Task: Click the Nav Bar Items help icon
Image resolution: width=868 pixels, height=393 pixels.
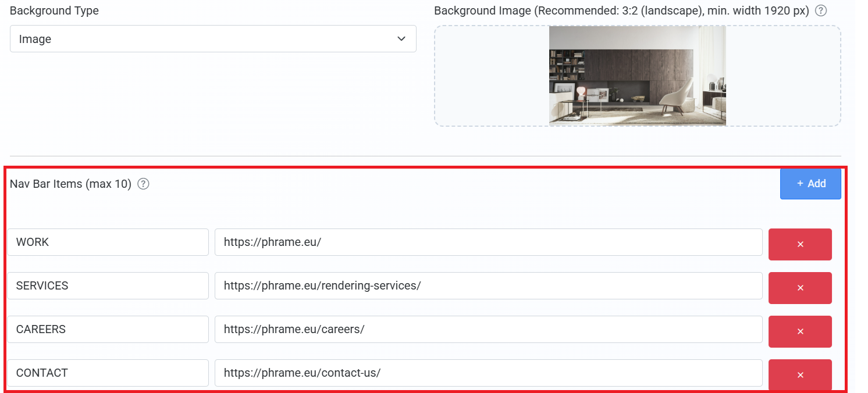Action: pos(143,184)
